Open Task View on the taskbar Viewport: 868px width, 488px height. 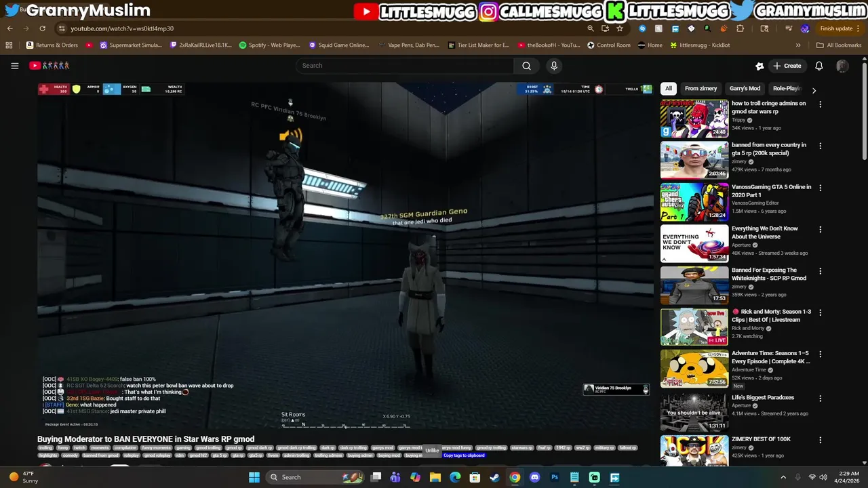coord(376,477)
